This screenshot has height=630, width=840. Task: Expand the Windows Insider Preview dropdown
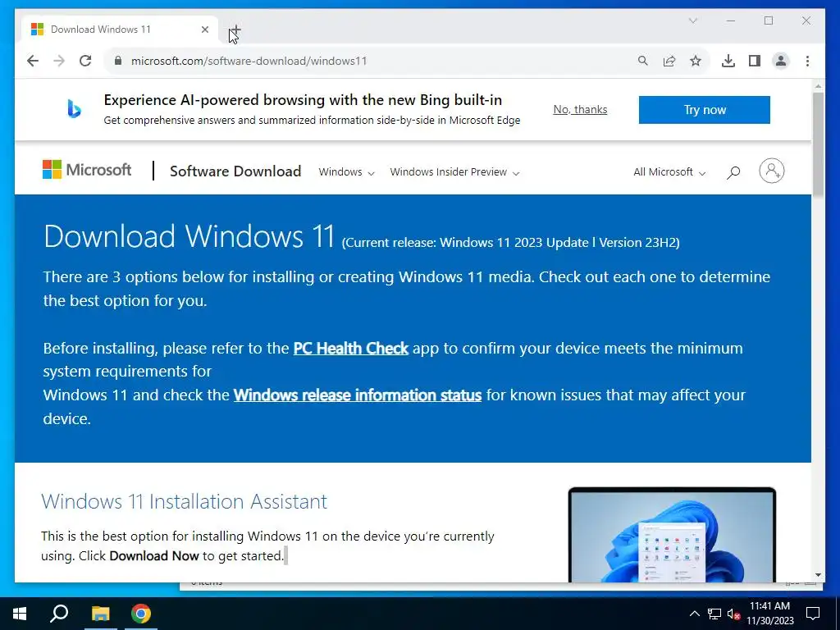point(454,172)
